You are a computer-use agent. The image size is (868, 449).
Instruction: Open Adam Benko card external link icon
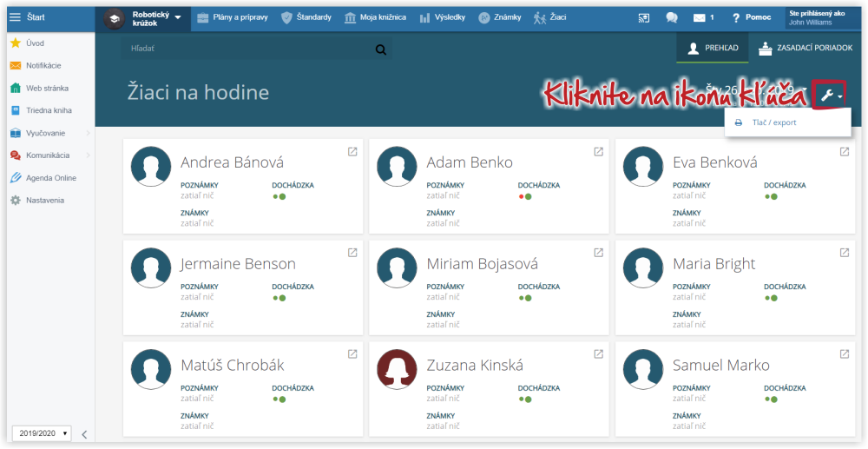pyautogui.click(x=598, y=152)
